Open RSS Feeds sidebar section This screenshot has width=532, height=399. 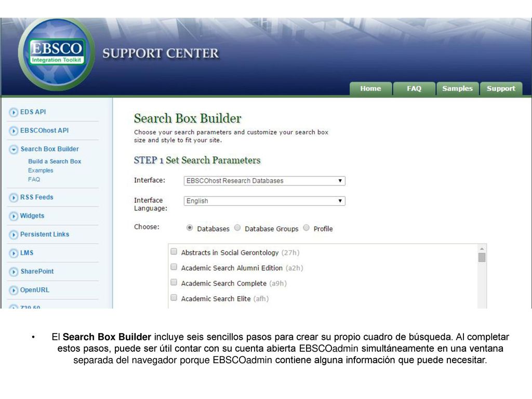(x=37, y=197)
